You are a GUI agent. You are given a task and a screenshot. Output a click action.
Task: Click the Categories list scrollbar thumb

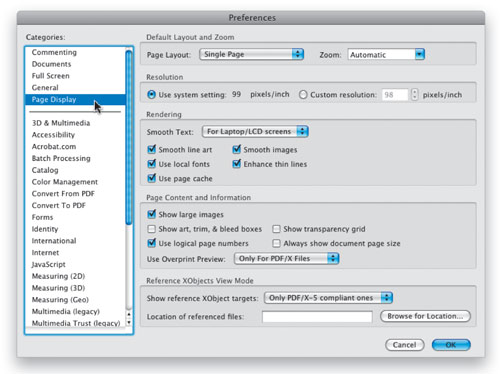click(129, 137)
